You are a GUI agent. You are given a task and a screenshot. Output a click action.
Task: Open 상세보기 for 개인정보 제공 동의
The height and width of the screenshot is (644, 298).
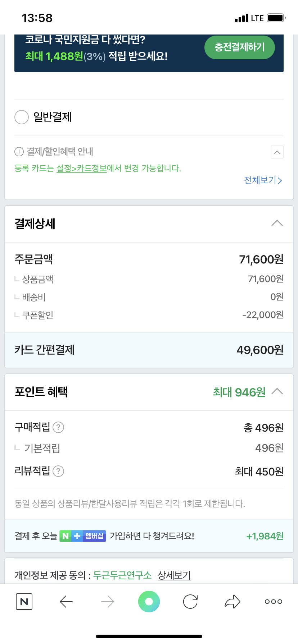click(x=174, y=575)
